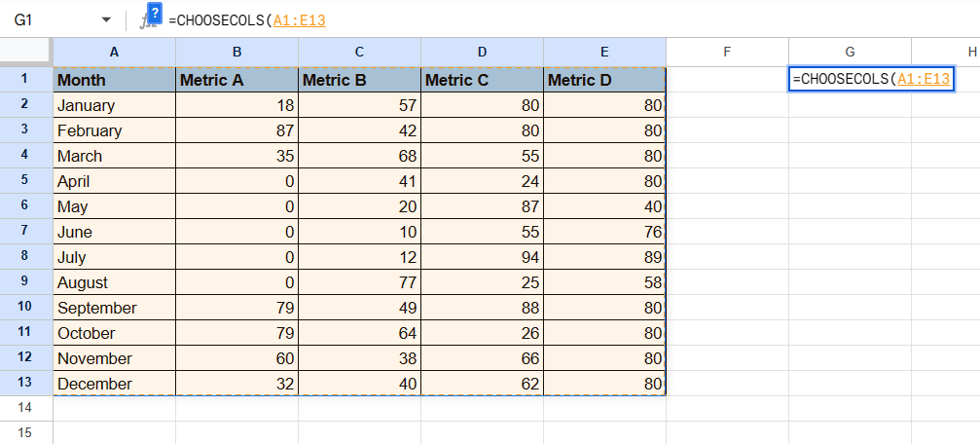The image size is (980, 444).
Task: Click the Metric B header cell
Action: pos(359,80)
